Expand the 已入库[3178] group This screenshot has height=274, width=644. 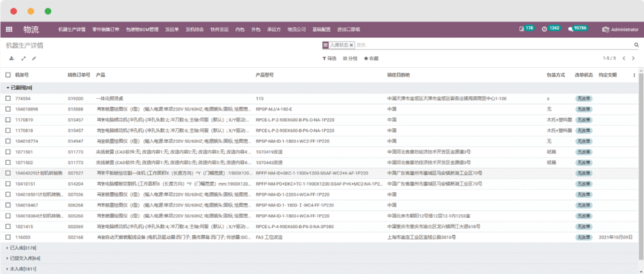click(22, 248)
